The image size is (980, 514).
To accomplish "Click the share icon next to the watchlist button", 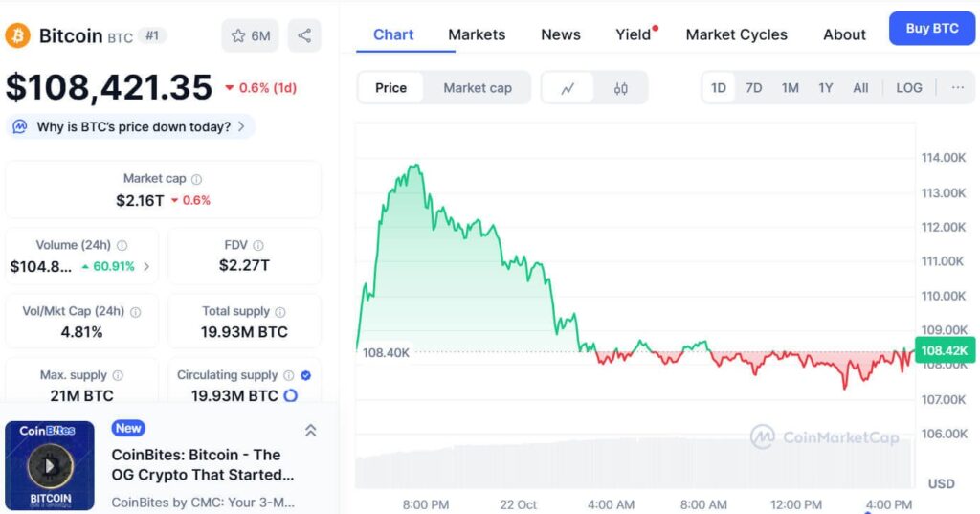I will pyautogui.click(x=304, y=35).
